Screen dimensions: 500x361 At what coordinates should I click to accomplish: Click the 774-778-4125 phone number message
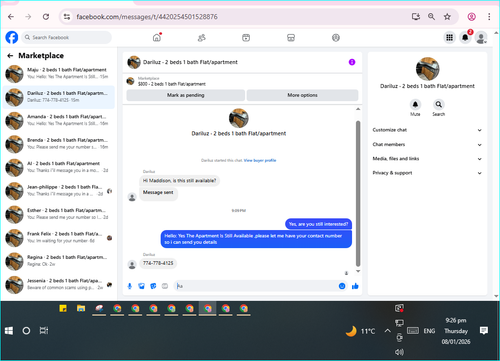(x=158, y=263)
